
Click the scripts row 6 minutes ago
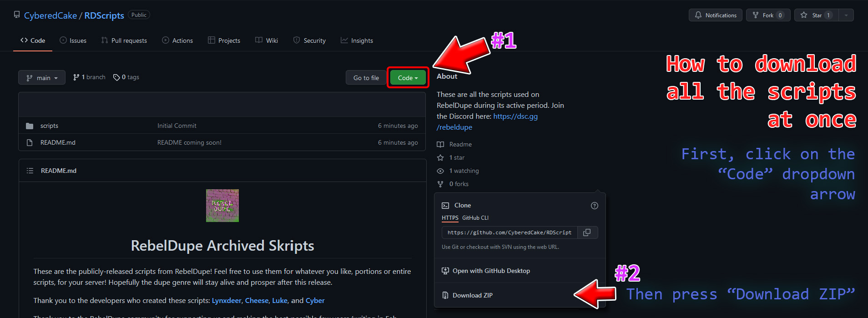point(398,126)
